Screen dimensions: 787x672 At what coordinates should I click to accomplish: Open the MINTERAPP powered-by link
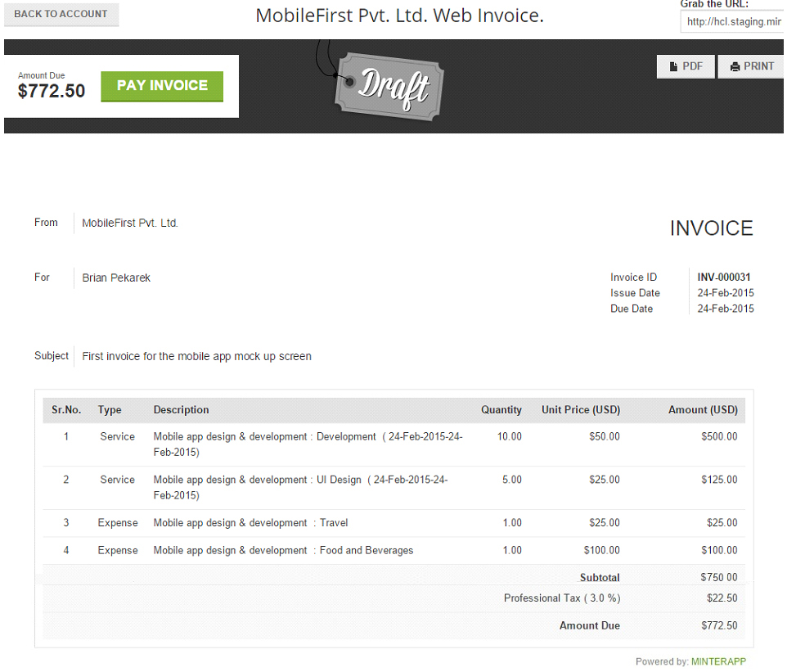pos(718,661)
